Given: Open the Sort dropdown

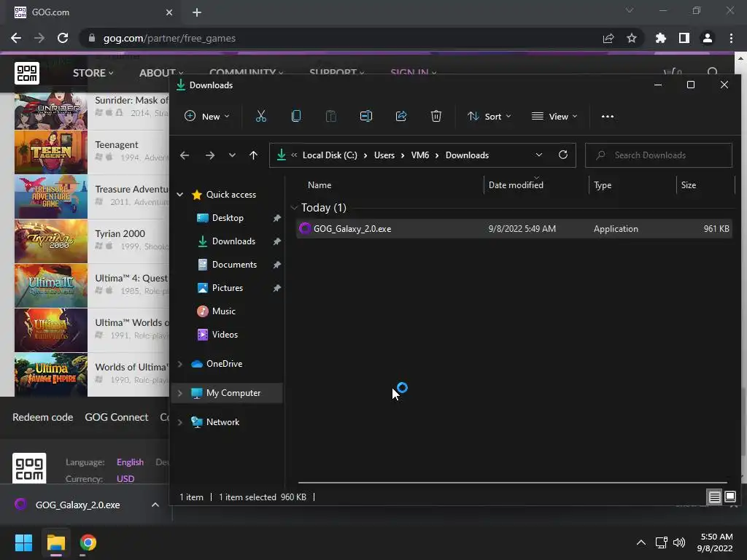Looking at the screenshot, I should [489, 116].
